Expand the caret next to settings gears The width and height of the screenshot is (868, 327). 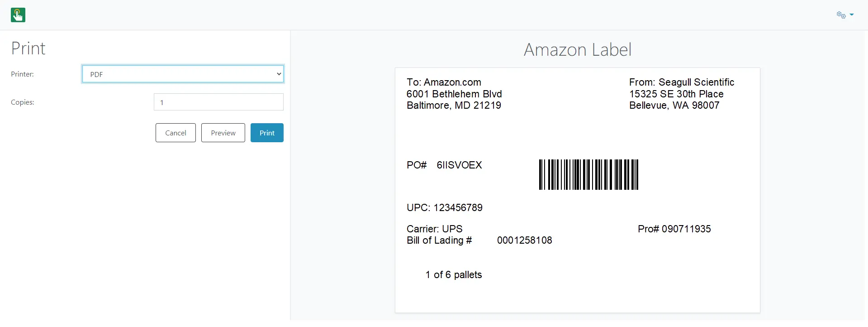[x=852, y=15]
